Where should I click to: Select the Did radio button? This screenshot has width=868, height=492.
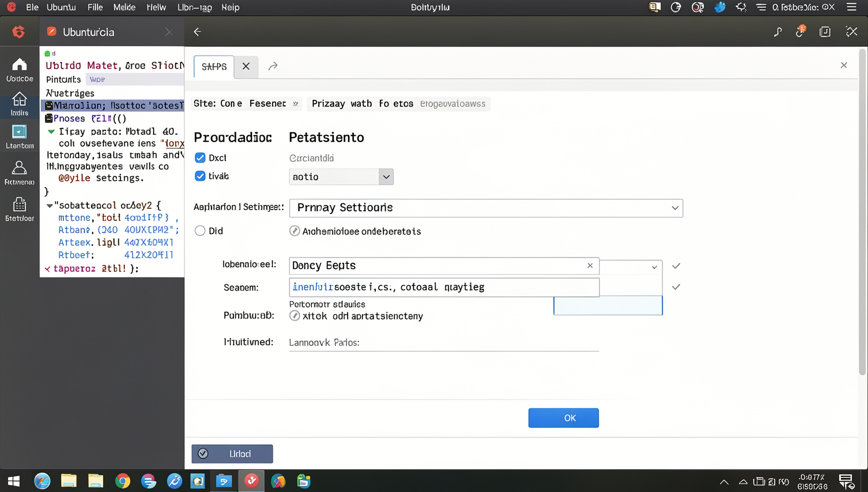click(x=200, y=231)
